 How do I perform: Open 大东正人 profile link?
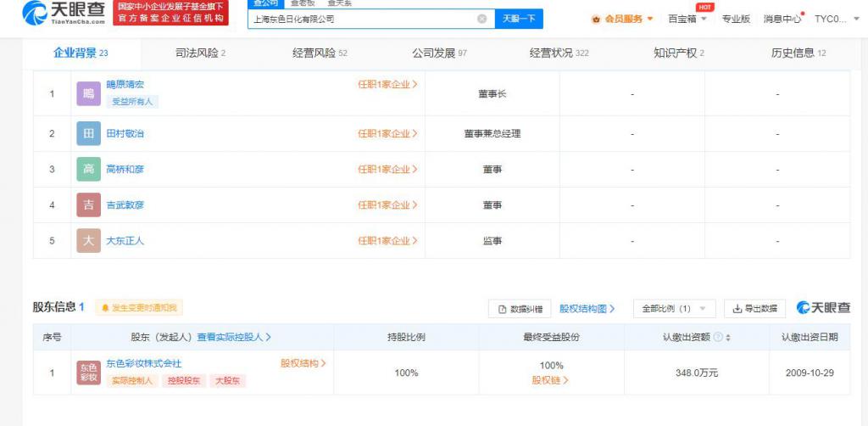tap(125, 241)
